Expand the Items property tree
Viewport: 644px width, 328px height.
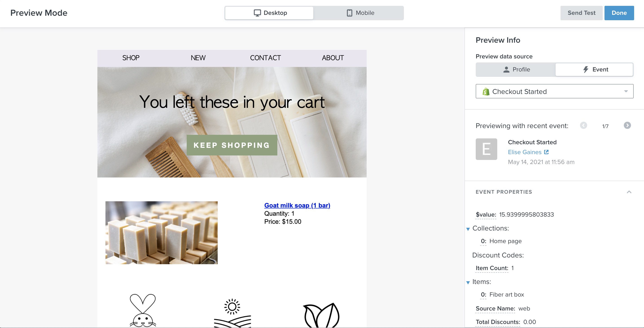point(468,281)
